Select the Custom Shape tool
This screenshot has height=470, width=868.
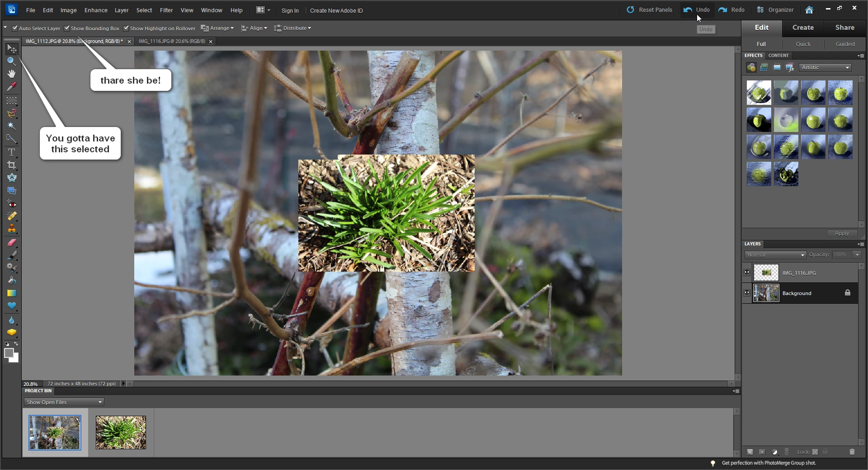coord(12,305)
